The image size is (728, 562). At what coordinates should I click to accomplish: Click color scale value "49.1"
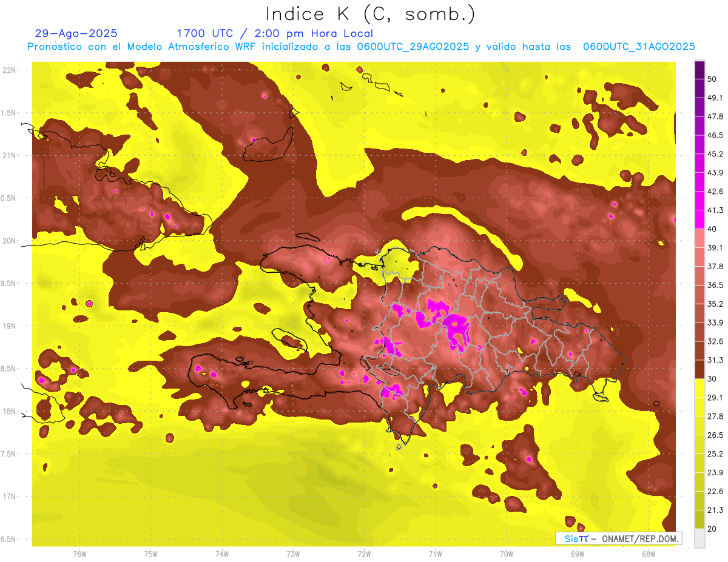715,98
